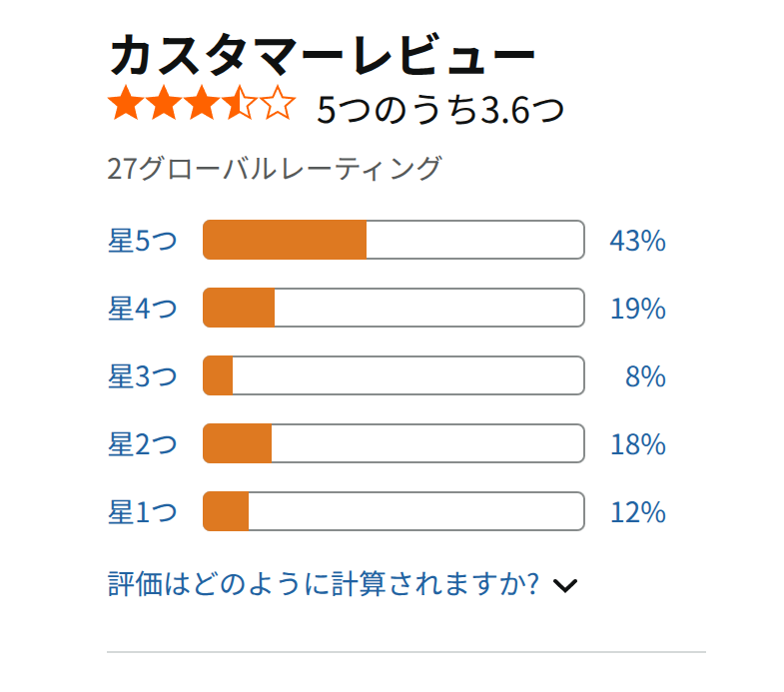Filter reviews by 星5つ label
The image size is (784, 692).
[143, 241]
